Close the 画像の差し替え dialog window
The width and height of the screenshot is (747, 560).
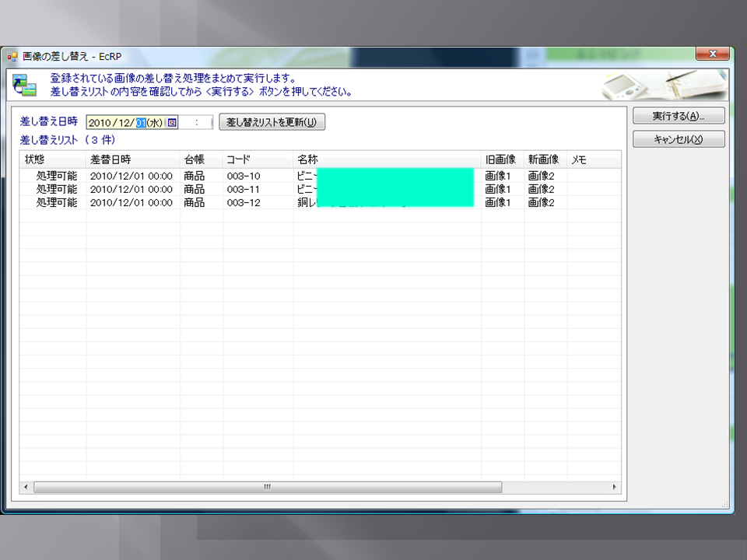tap(711, 54)
